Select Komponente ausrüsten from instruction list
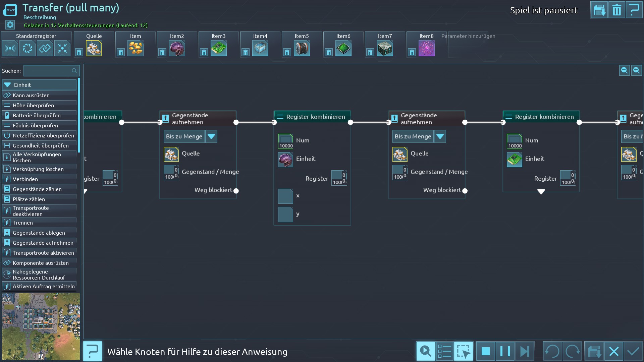This screenshot has height=362, width=644. click(x=40, y=263)
